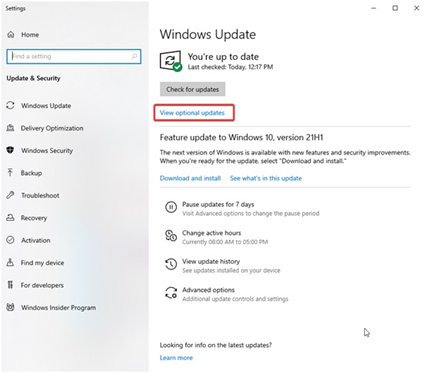
Task: Click the Advanced options gear icon
Action: click(171, 293)
